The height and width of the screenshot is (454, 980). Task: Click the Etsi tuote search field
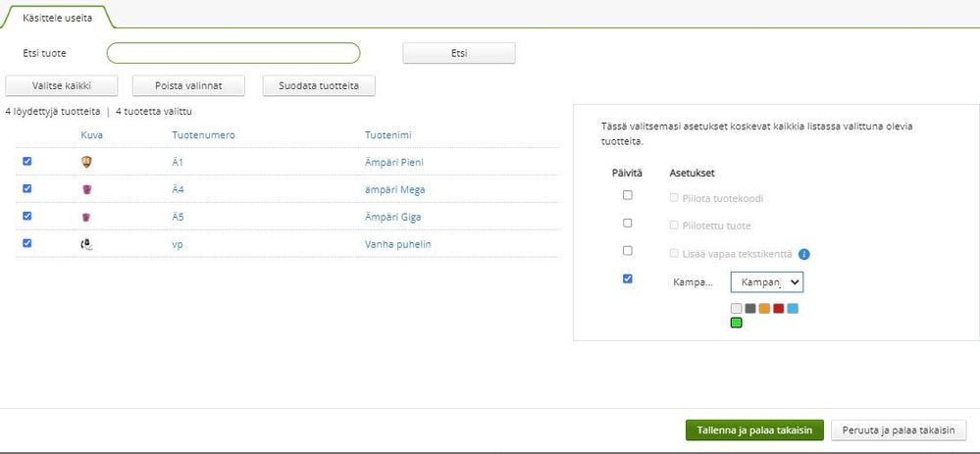(x=233, y=53)
